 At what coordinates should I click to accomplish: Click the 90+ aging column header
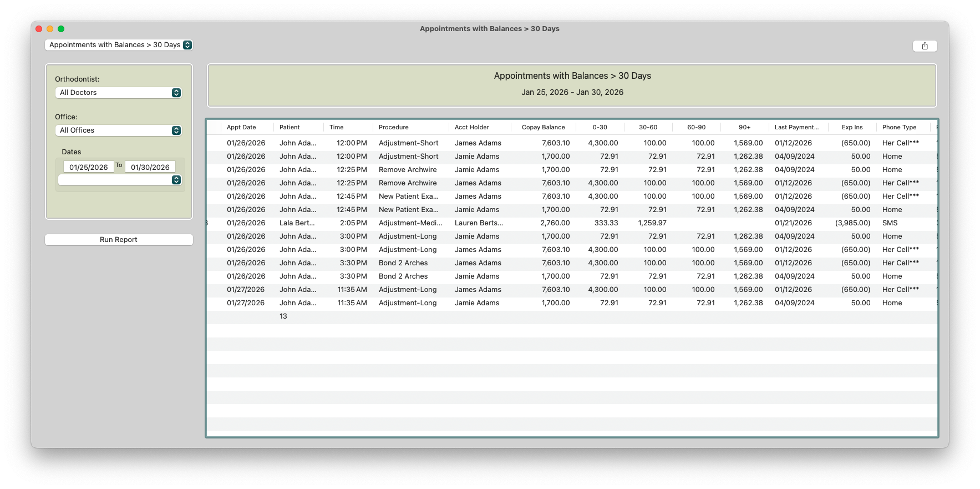(744, 127)
